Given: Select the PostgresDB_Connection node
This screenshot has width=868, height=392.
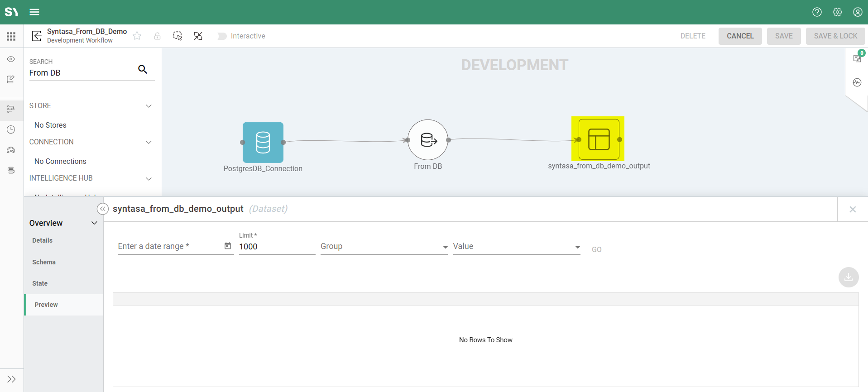Looking at the screenshot, I should pyautogui.click(x=263, y=142).
